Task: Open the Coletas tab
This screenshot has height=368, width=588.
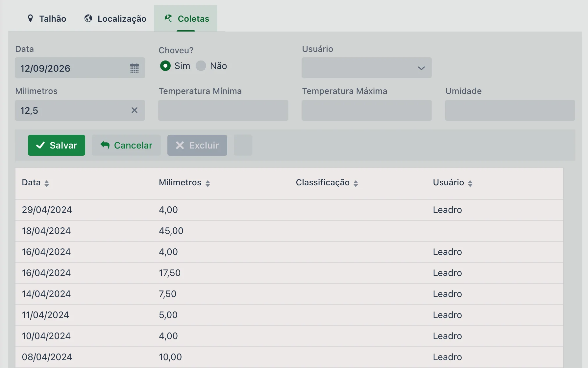Action: coord(186,18)
